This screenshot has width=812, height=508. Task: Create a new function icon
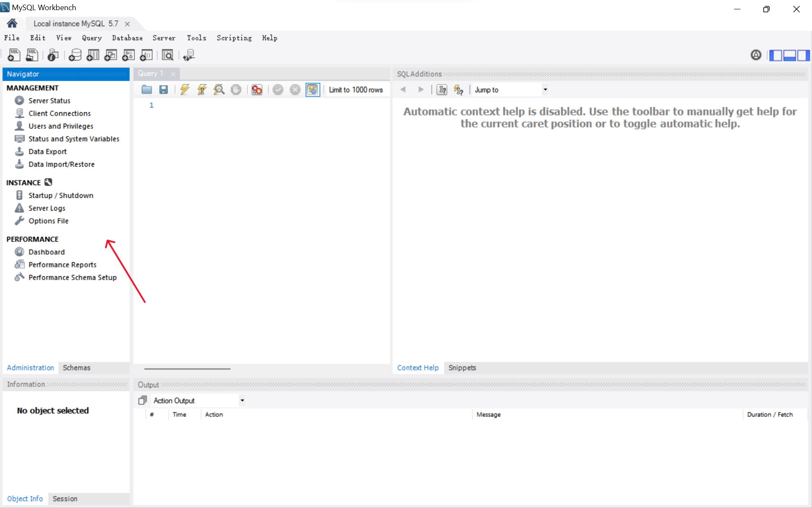tap(146, 55)
